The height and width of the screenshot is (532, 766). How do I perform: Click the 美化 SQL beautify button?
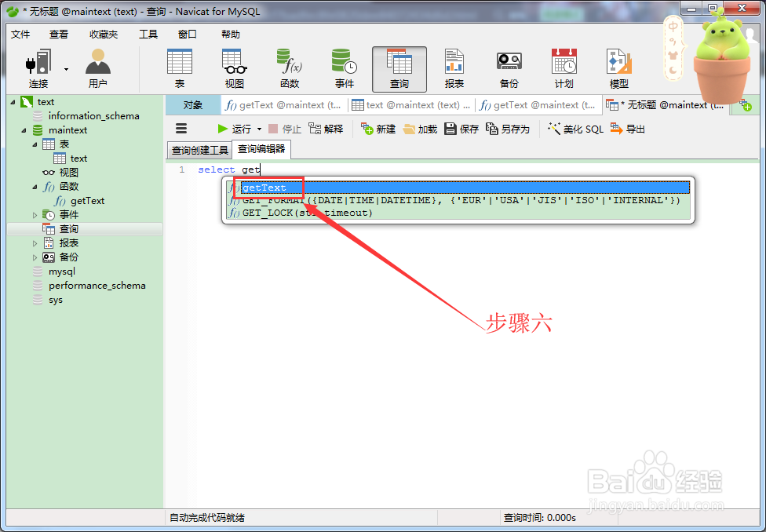tap(575, 129)
